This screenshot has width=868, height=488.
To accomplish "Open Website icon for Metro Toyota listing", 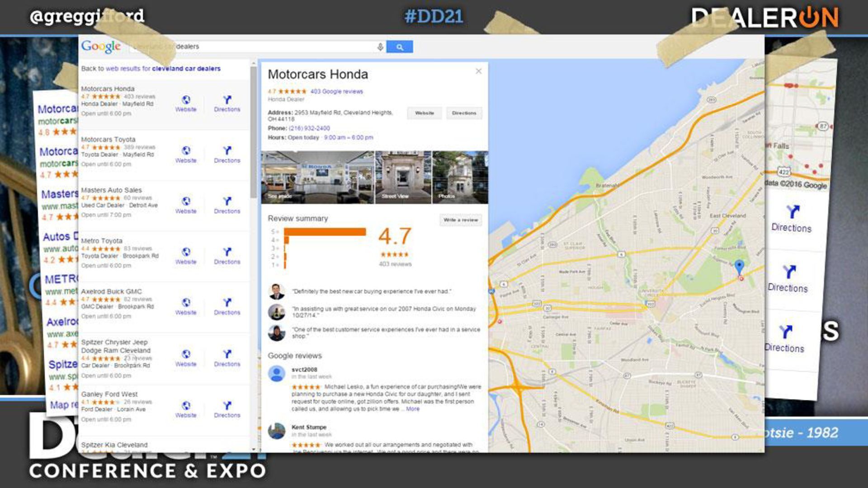I will coord(186,252).
